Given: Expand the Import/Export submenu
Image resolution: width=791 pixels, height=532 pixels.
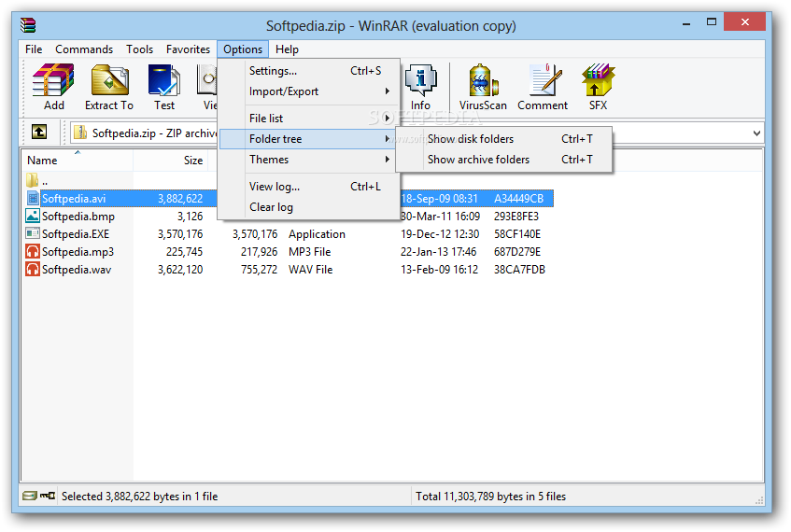Looking at the screenshot, I should 309,91.
